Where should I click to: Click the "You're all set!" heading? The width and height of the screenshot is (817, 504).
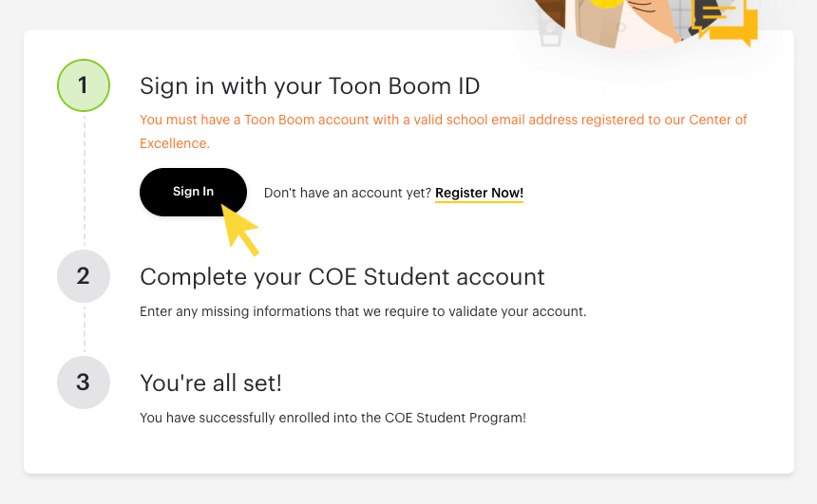pos(211,383)
